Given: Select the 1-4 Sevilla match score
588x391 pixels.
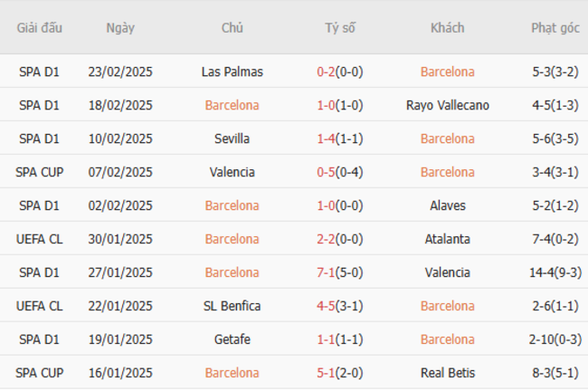Looking at the screenshot, I should (326, 138).
